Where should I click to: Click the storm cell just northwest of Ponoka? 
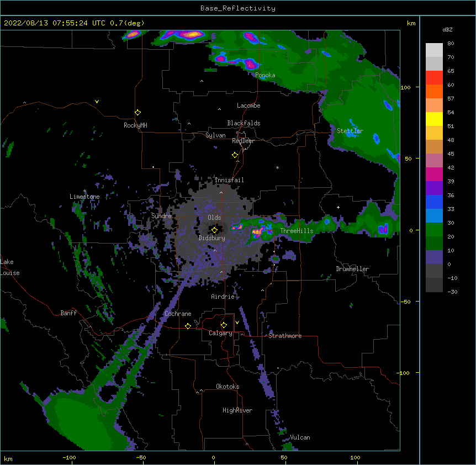pyautogui.click(x=251, y=64)
